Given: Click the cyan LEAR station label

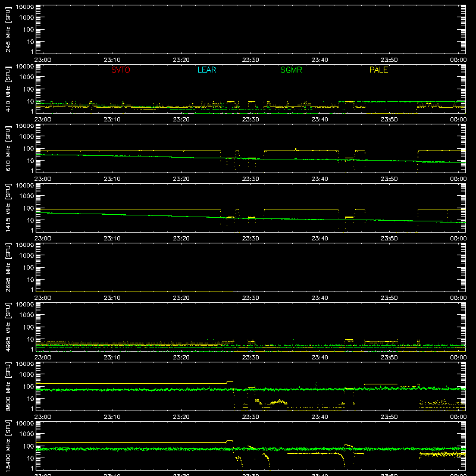Looking at the screenshot, I should (206, 70).
